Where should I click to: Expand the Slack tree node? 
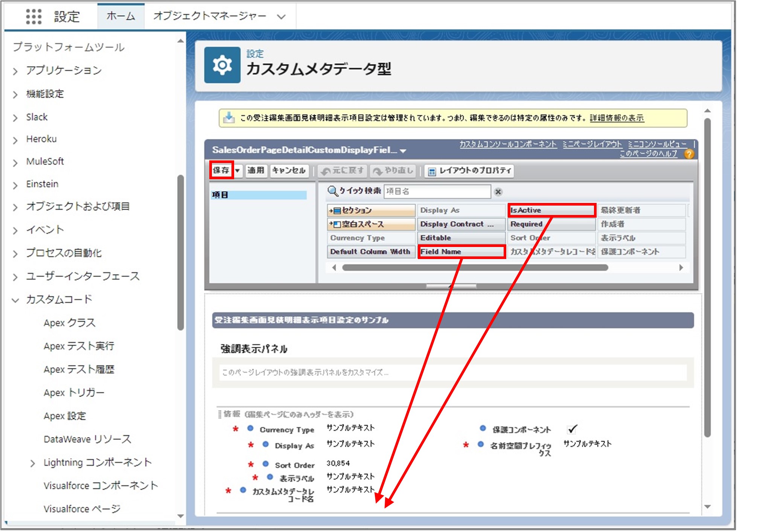click(x=15, y=118)
